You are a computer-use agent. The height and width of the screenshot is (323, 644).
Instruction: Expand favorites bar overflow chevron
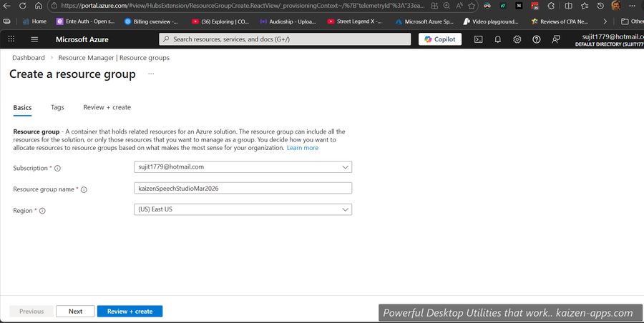605,21
